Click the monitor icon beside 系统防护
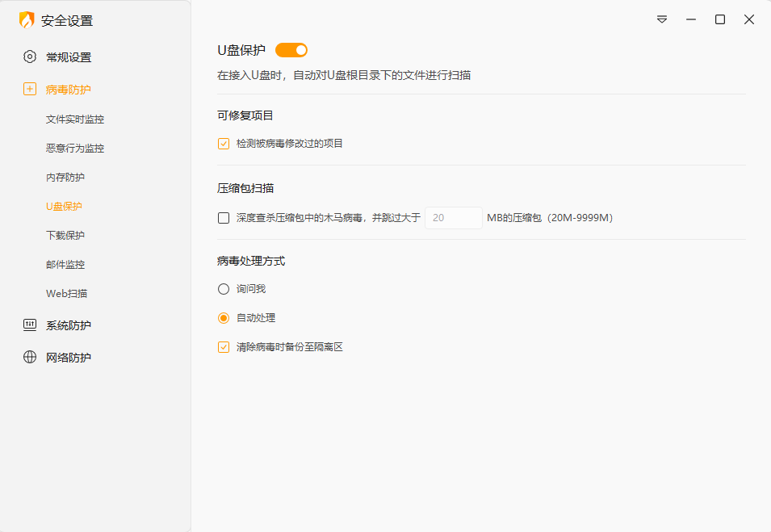The width and height of the screenshot is (771, 532). (x=29, y=325)
